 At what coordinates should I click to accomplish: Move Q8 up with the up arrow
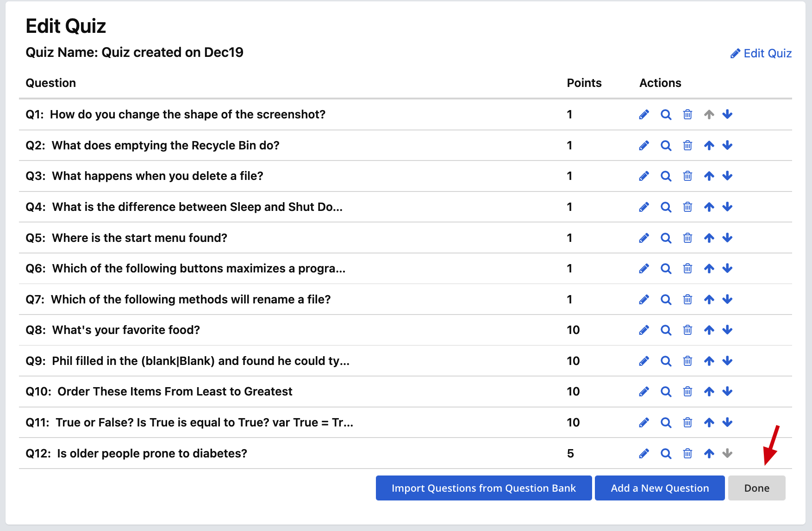tap(709, 330)
